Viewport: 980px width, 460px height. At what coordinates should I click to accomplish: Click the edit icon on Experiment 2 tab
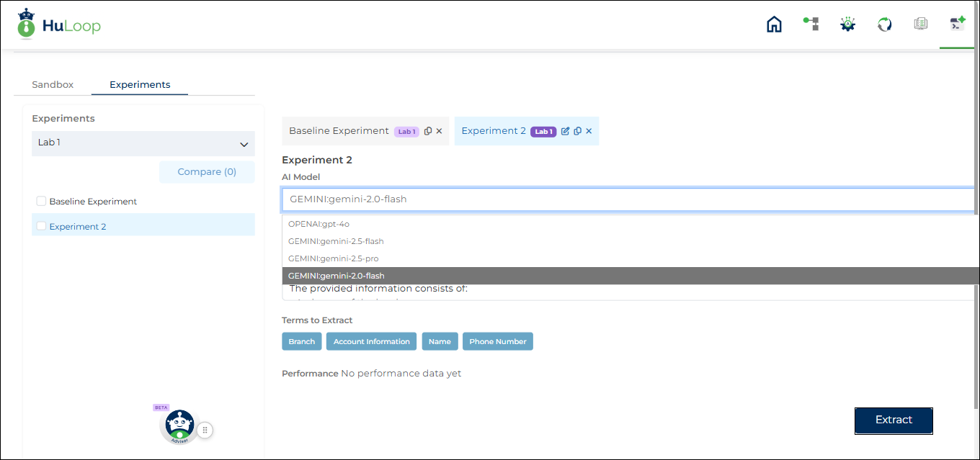coord(565,131)
